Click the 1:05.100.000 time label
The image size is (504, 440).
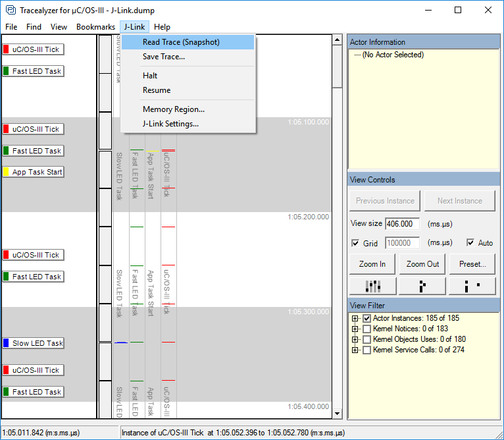308,122
